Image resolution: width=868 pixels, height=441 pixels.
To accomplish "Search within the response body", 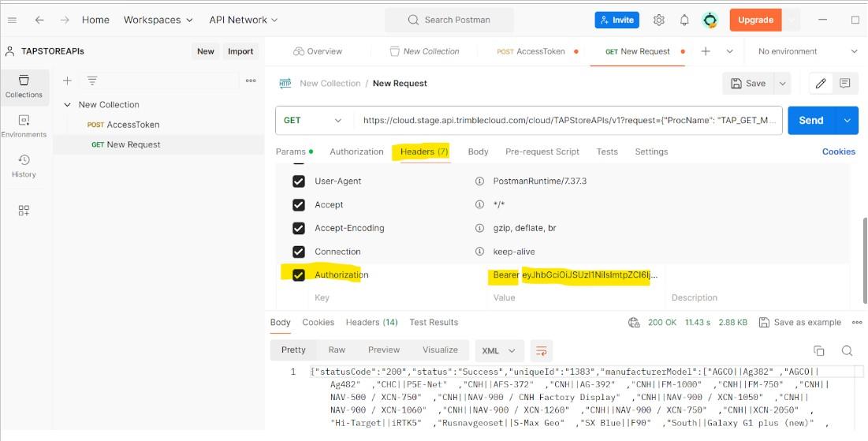I will (x=847, y=351).
